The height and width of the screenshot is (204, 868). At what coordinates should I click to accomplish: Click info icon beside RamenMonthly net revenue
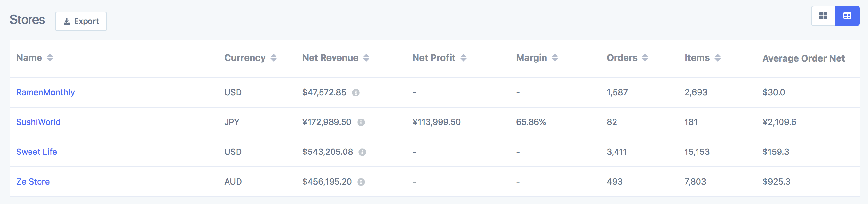(356, 93)
